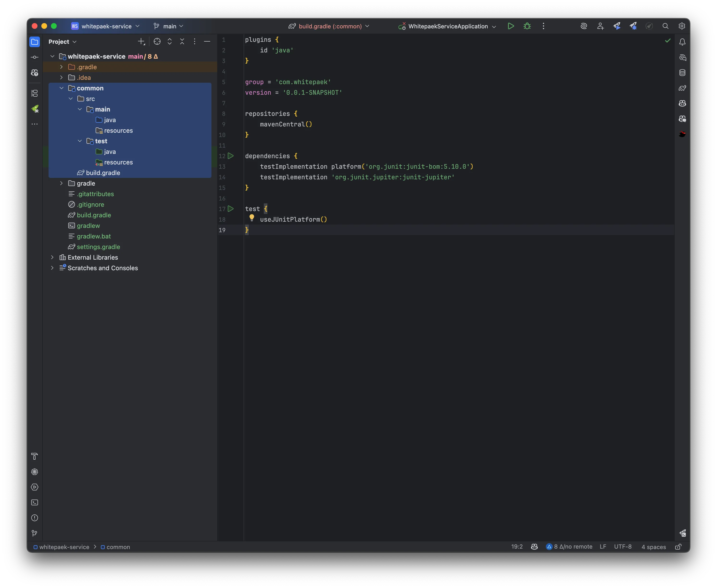Select the .gitignore file

pos(90,205)
